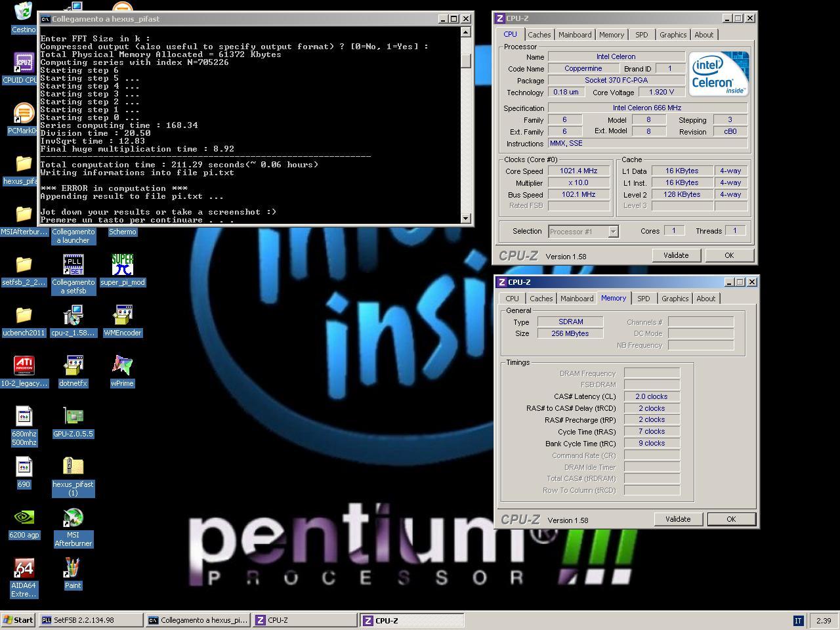Viewport: 840px width, 630px height.
Task: Open the hexus_pifast (1) zip archive
Action: (73, 468)
